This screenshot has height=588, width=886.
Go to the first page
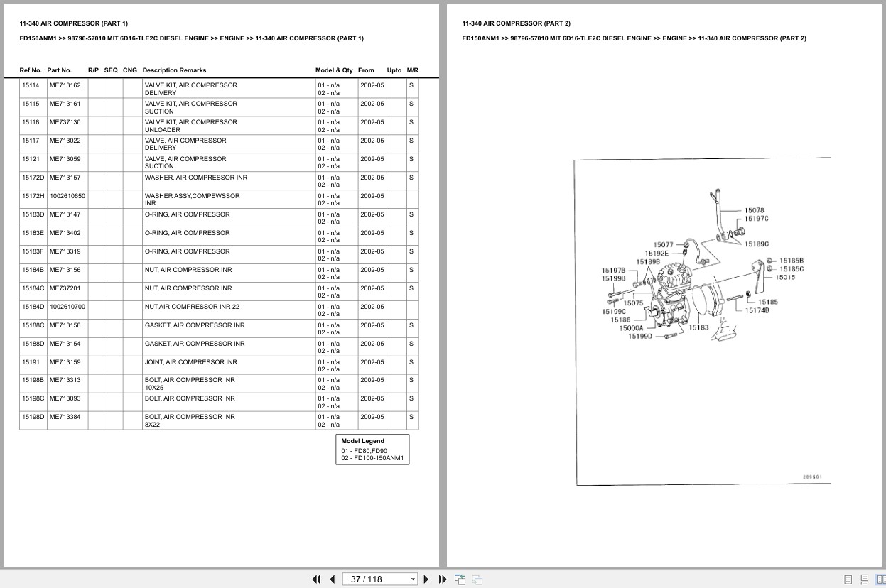[x=316, y=579]
